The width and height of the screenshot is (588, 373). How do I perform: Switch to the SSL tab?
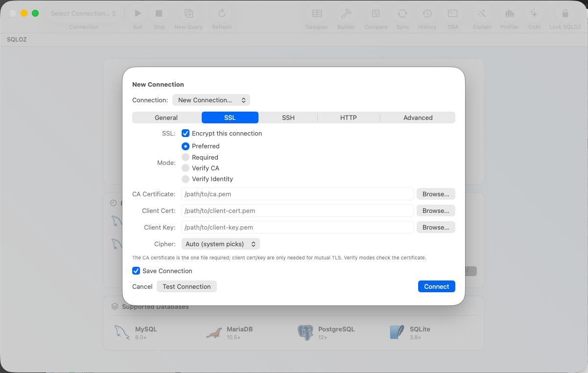click(230, 117)
